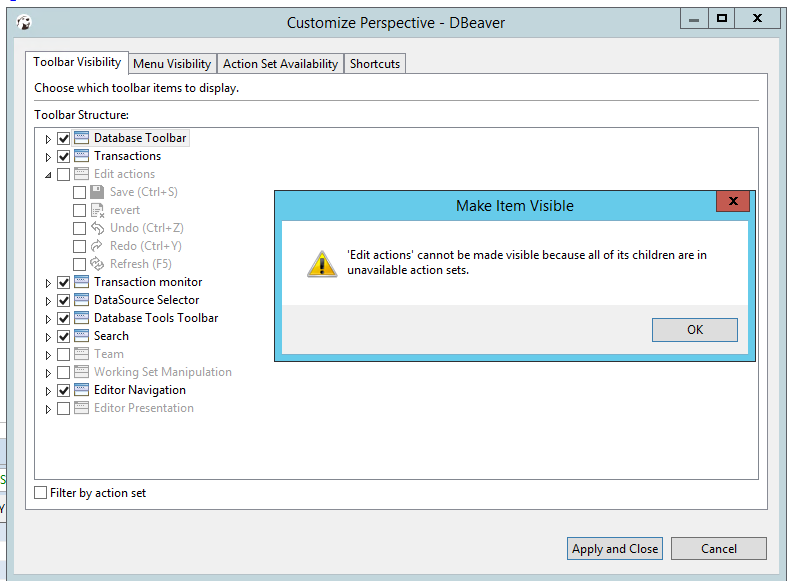Image resolution: width=787 pixels, height=581 pixels.
Task: Check the Save (Ctrl+S) checkbox
Action: (79, 193)
